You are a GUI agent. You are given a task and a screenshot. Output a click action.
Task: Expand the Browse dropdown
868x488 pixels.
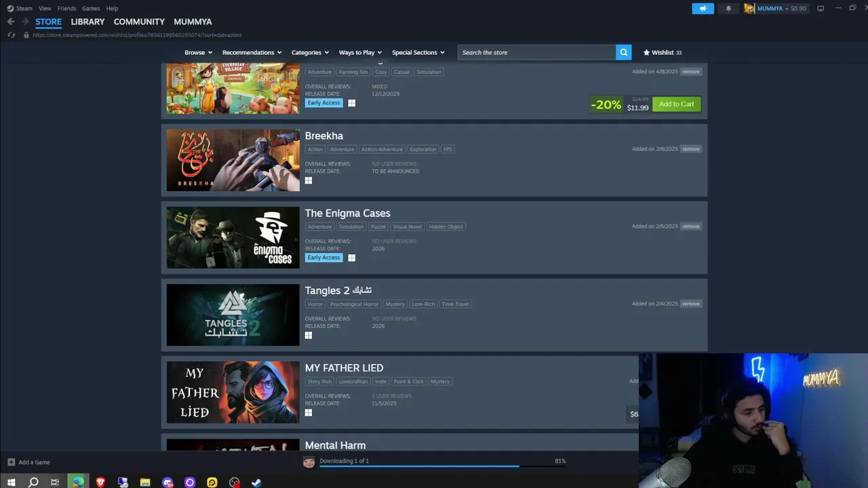pos(198,52)
